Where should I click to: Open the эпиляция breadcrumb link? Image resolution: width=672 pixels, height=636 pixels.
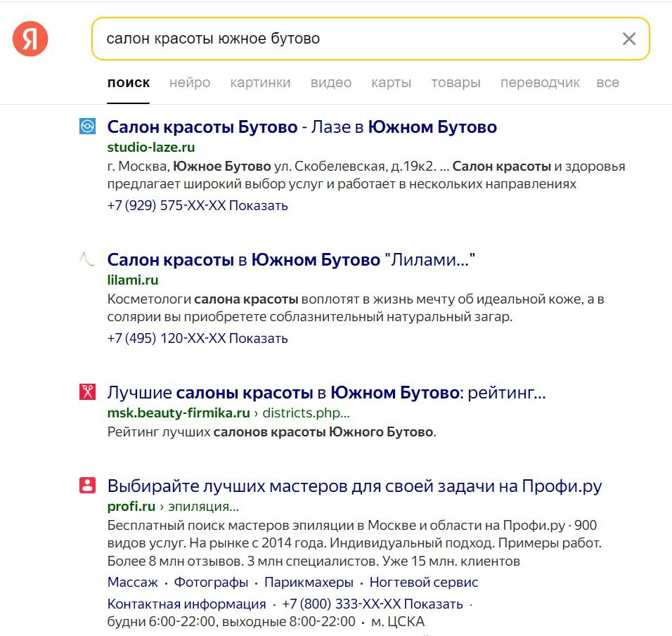click(203, 506)
